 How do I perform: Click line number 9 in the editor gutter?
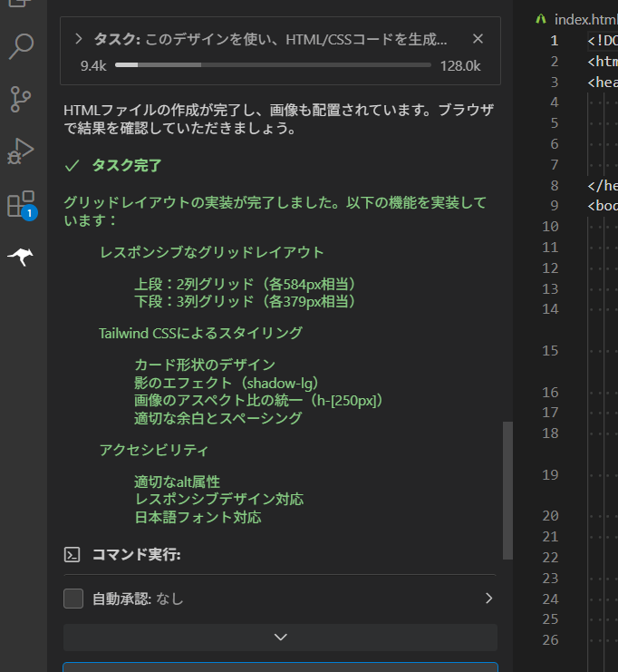[554, 205]
